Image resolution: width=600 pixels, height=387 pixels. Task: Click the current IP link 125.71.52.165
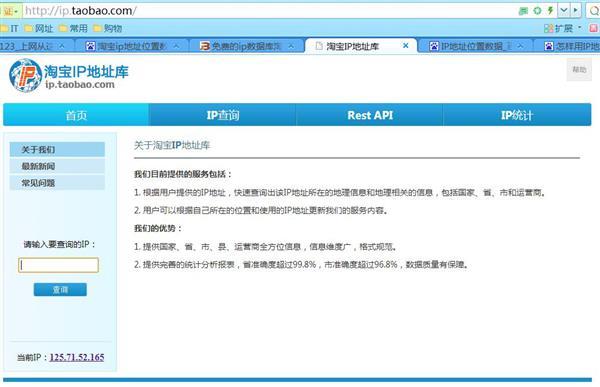pos(77,357)
